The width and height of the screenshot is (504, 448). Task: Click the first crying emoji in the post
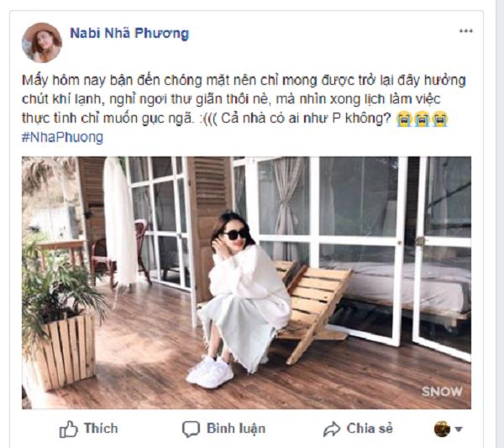coord(404,119)
